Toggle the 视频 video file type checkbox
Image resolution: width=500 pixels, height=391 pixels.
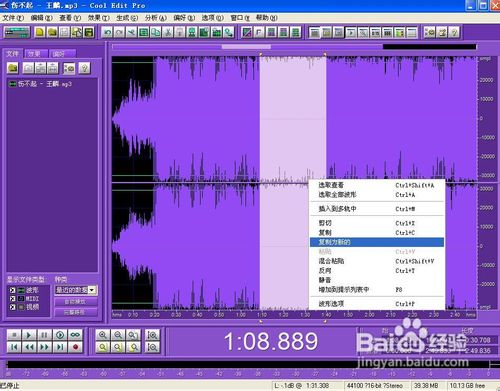coord(12,307)
